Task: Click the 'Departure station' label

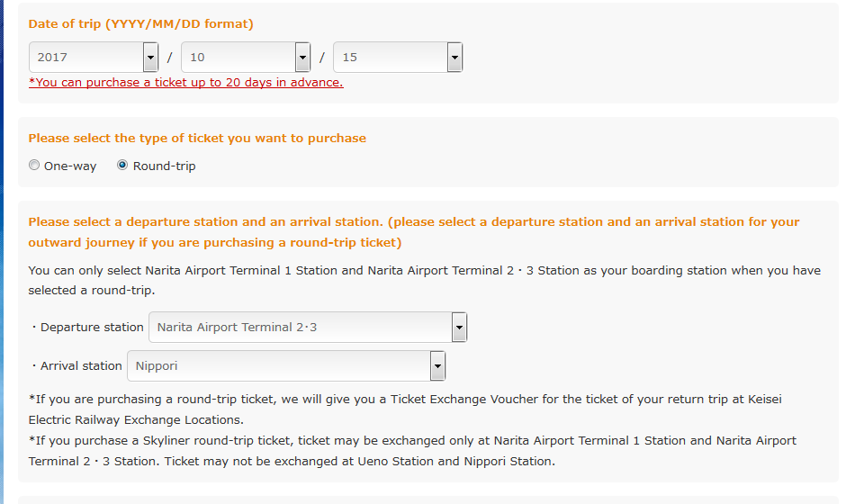Action: [x=91, y=328]
